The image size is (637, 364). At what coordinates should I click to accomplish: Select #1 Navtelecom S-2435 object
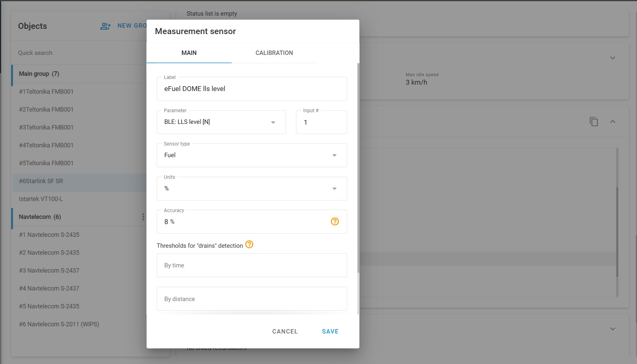(79, 235)
